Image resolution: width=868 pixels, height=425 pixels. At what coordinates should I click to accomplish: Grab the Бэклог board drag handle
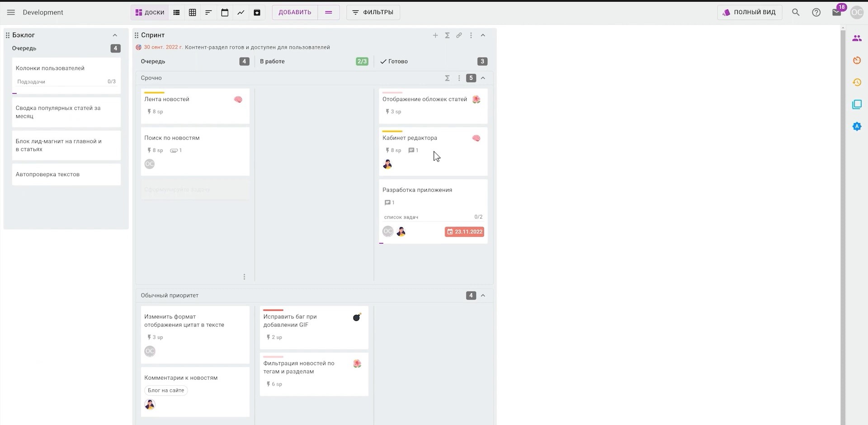[8, 35]
